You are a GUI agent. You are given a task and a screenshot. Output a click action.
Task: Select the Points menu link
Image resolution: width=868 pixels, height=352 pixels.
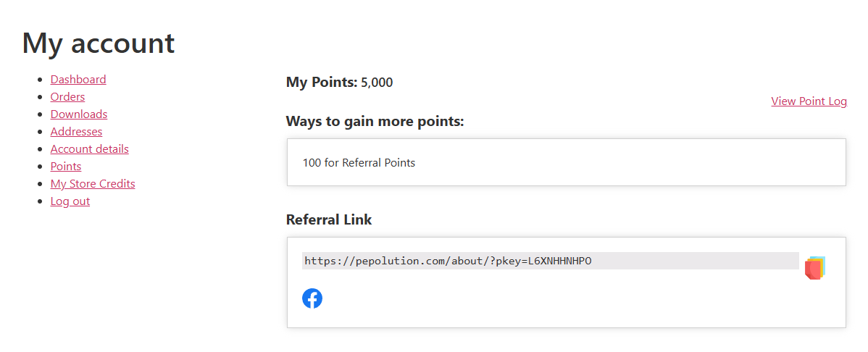(66, 167)
